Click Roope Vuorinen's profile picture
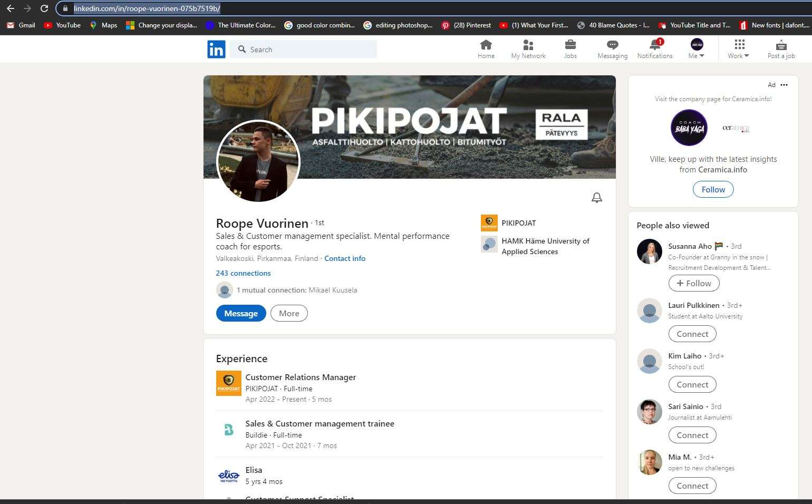 click(258, 161)
